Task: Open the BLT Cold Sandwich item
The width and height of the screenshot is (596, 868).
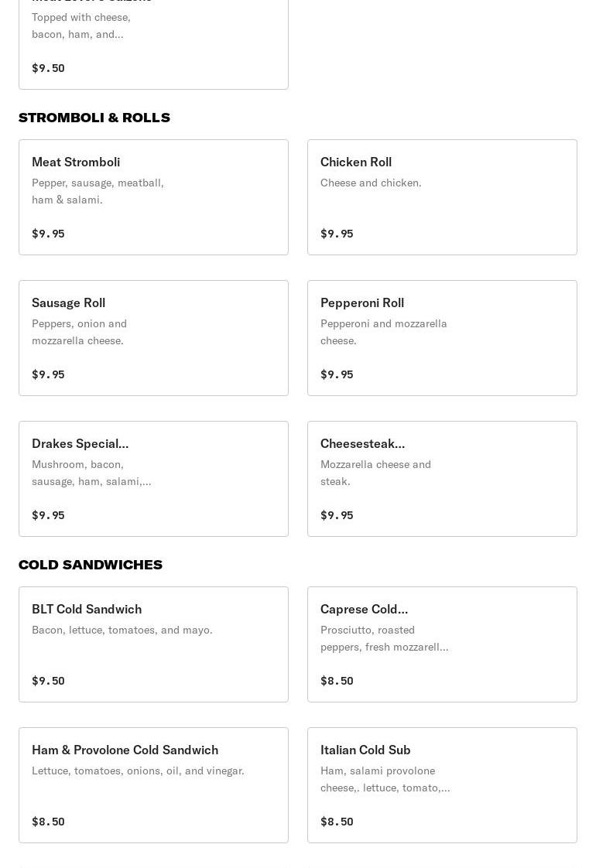Action: 153,644
